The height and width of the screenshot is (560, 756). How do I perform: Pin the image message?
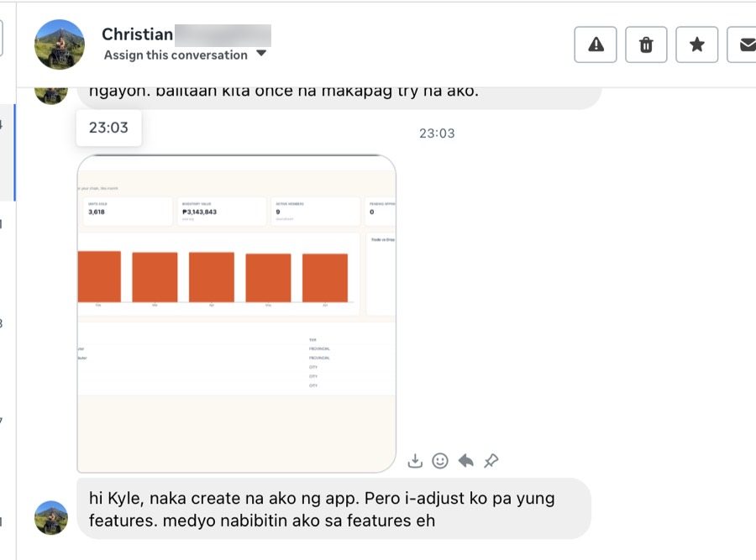(x=491, y=461)
